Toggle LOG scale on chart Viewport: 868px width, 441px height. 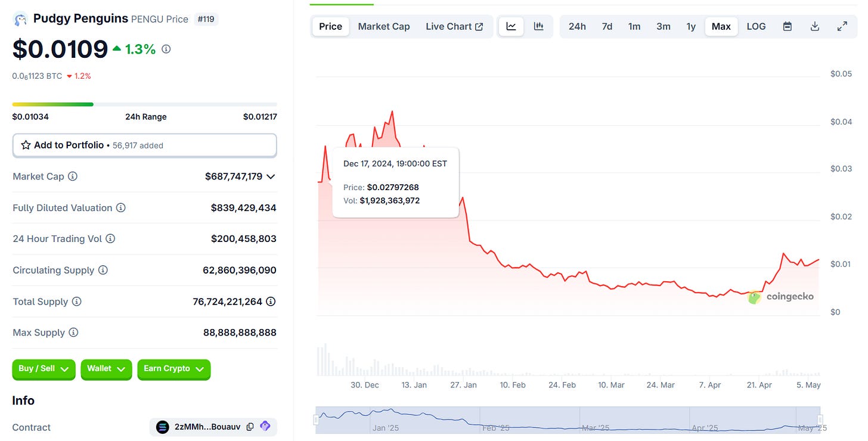tap(756, 26)
